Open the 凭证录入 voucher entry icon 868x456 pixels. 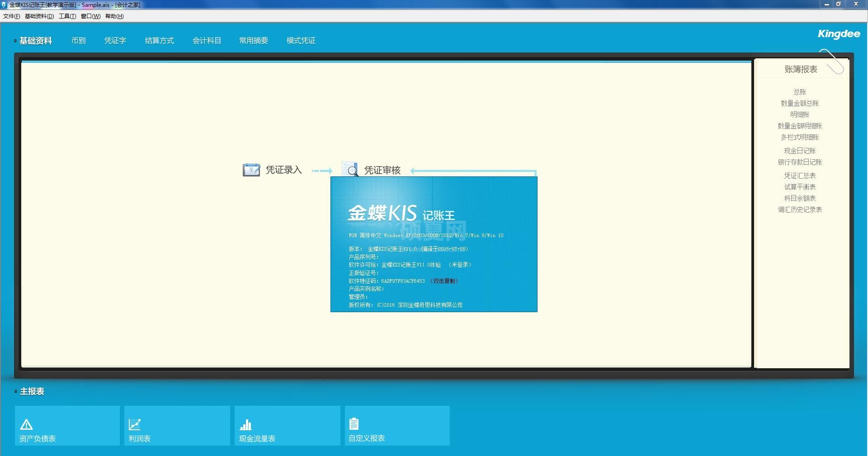(x=251, y=170)
